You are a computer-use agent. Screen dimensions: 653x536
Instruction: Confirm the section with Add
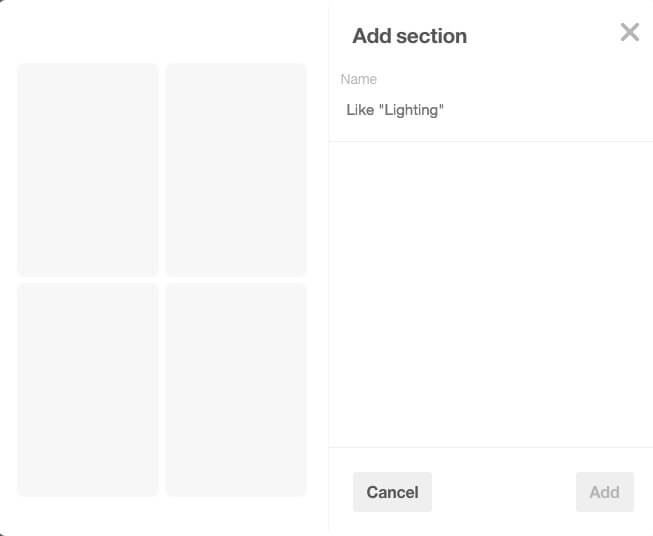[x=604, y=492]
